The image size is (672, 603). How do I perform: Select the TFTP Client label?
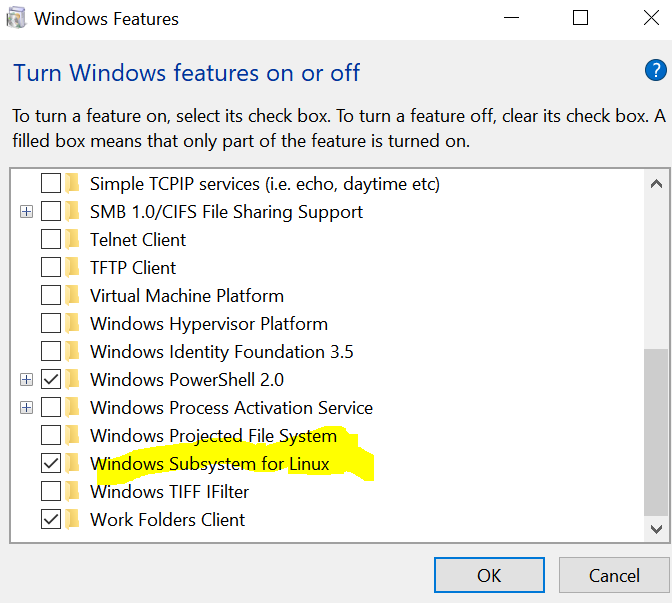(x=133, y=268)
